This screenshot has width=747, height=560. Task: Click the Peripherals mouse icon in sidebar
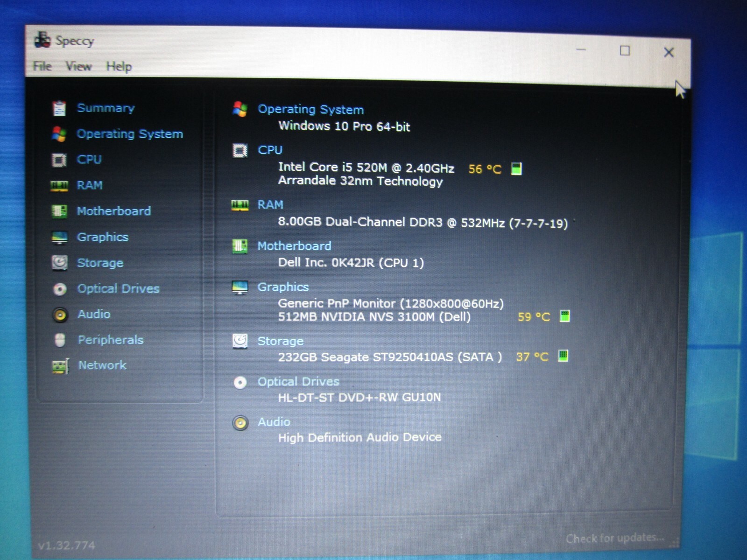pos(60,340)
